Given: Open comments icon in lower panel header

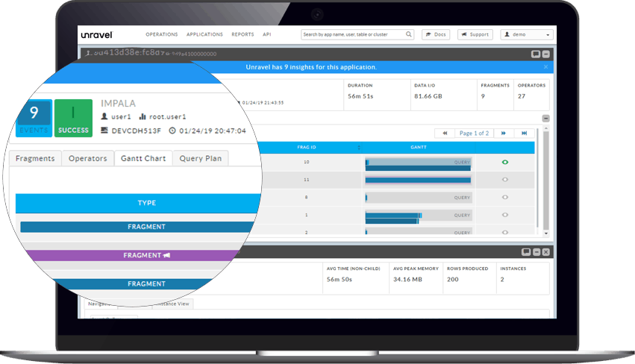Looking at the screenshot, I should pyautogui.click(x=526, y=252).
